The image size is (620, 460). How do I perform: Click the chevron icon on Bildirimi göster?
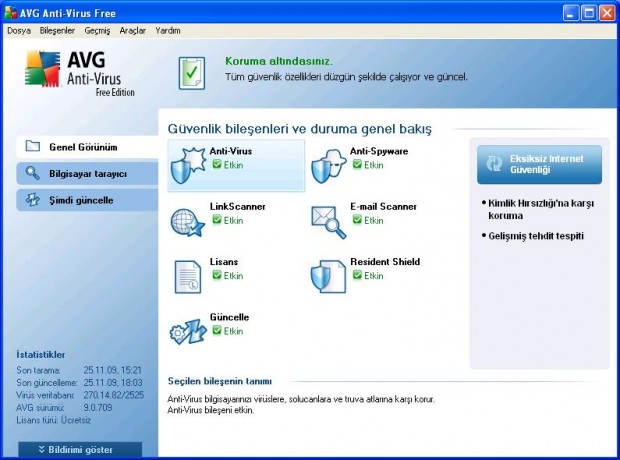point(42,450)
